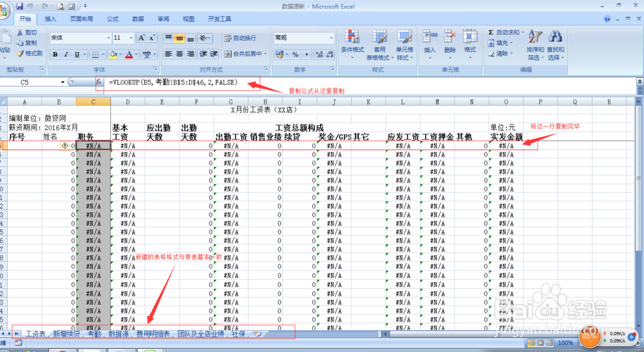
Task: Click the 删除 cells button
Action: pyautogui.click(x=450, y=45)
